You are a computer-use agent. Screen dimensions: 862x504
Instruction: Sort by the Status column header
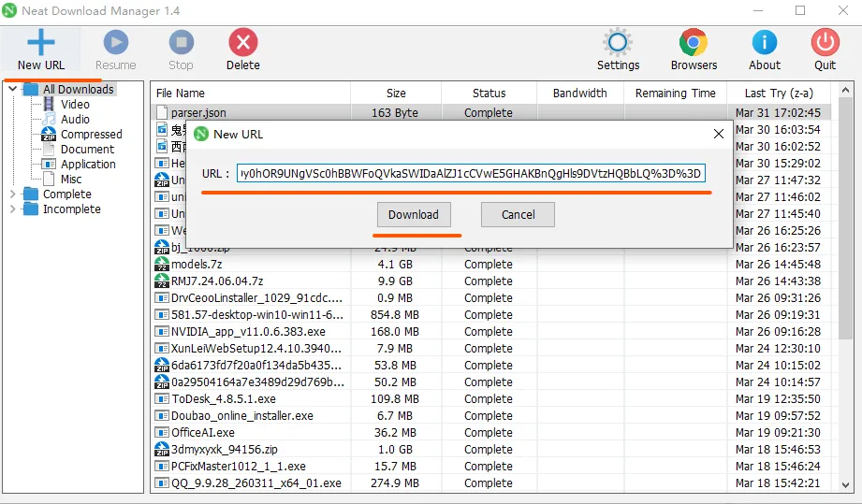[489, 94]
